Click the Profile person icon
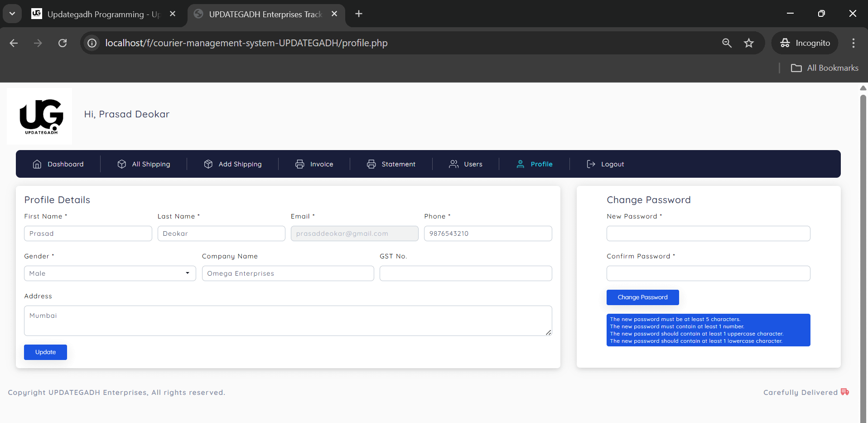Viewport: 868px width, 423px height. tap(520, 164)
